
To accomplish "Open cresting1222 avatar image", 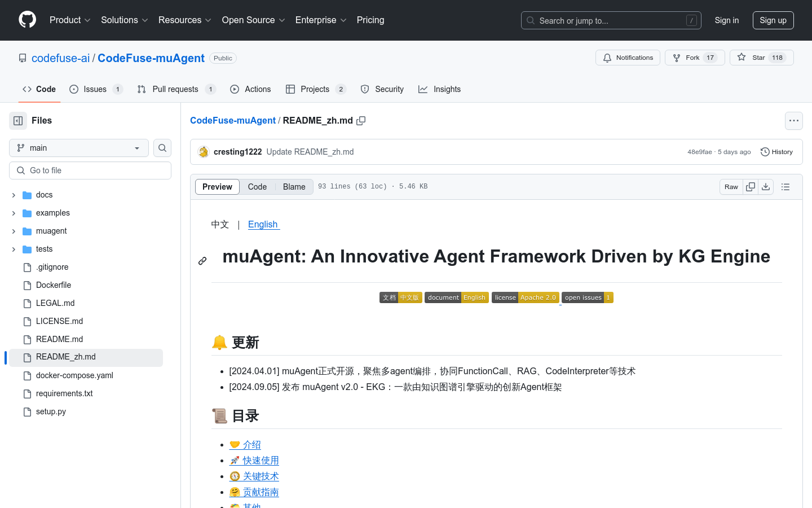I will click(204, 152).
